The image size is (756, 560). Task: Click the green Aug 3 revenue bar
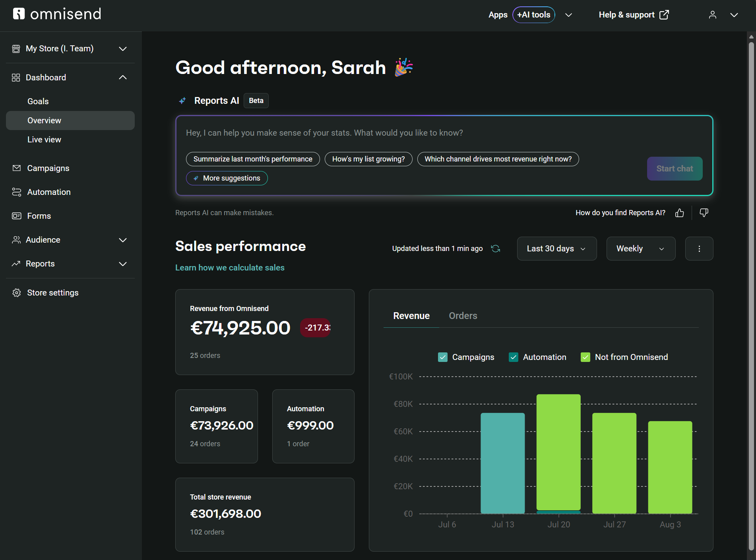670,467
